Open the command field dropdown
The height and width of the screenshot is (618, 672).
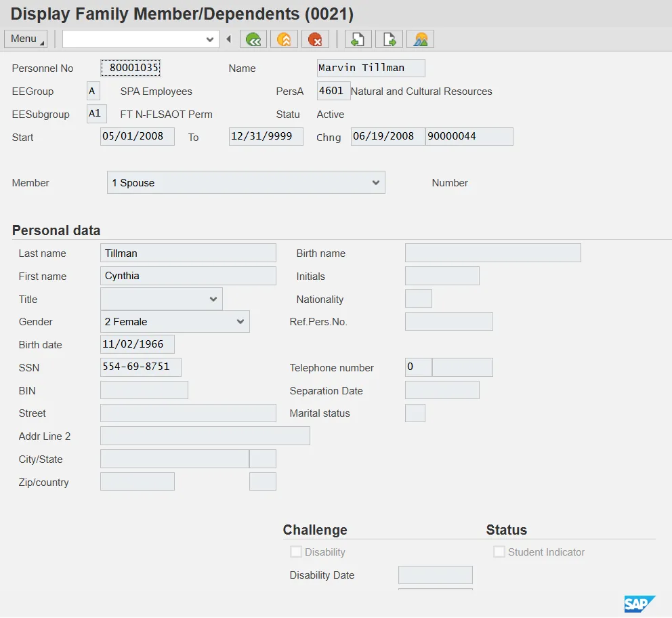pyautogui.click(x=210, y=39)
